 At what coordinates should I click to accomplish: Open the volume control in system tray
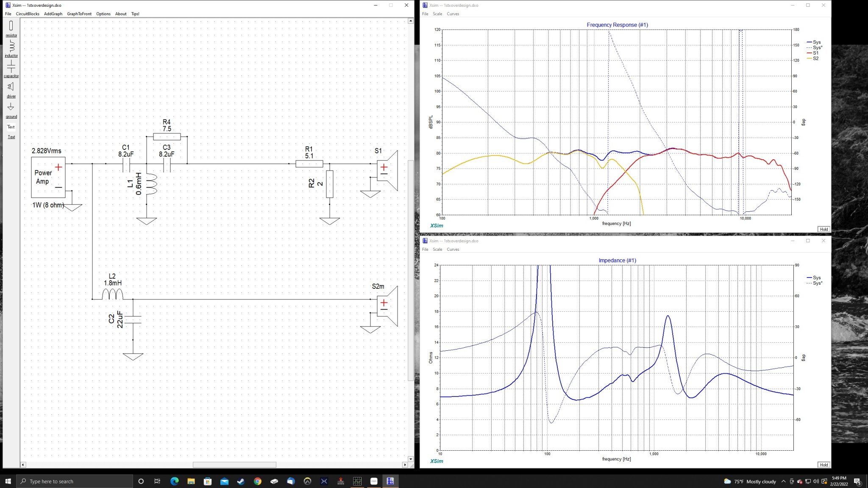coord(816,481)
